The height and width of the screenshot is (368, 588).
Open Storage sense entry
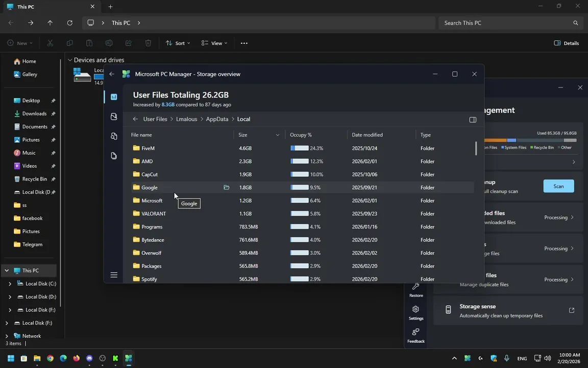(x=508, y=311)
